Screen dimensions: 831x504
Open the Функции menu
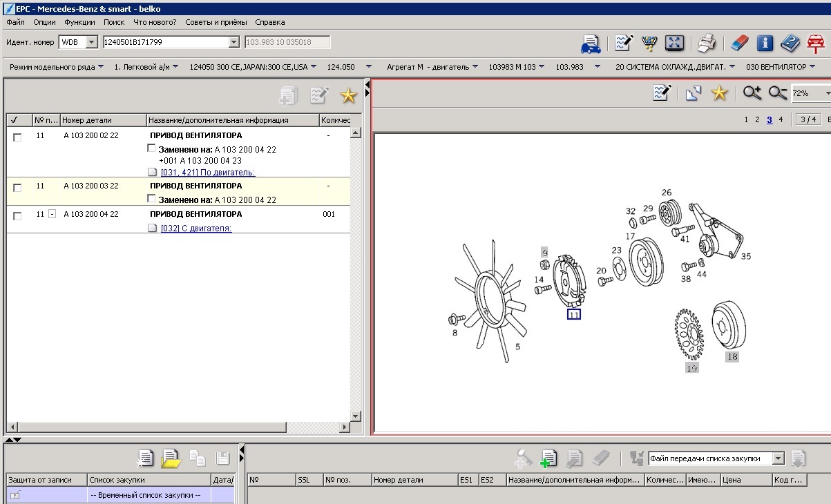[x=79, y=22]
